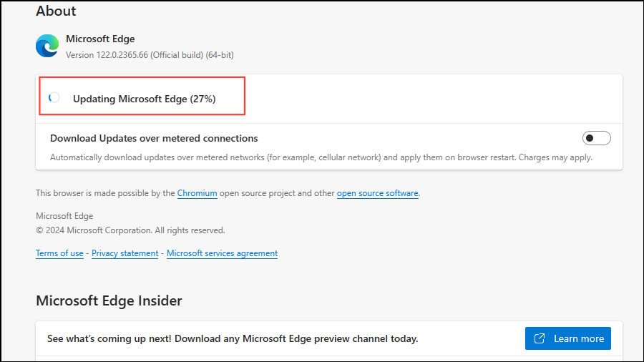Click the Updating Microsoft Edge (27%) status
The image size is (644, 362).
tap(144, 99)
